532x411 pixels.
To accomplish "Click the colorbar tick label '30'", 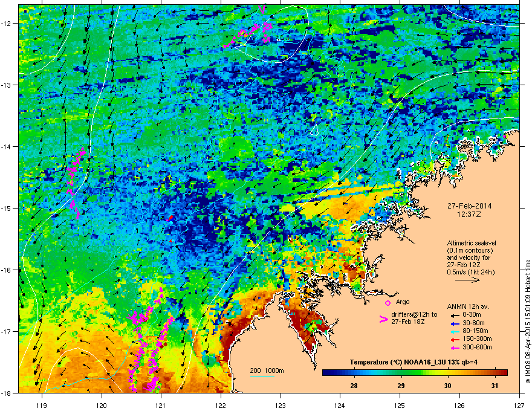I will pos(448,386).
